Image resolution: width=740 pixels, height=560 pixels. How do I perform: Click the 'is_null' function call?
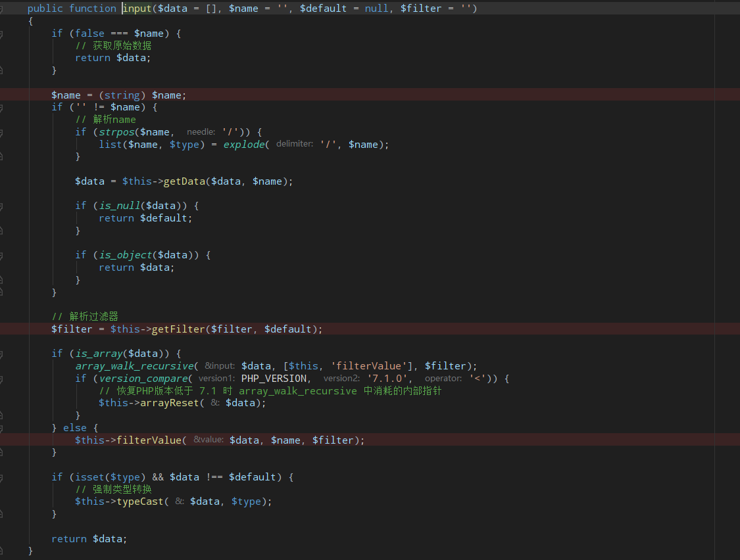120,206
